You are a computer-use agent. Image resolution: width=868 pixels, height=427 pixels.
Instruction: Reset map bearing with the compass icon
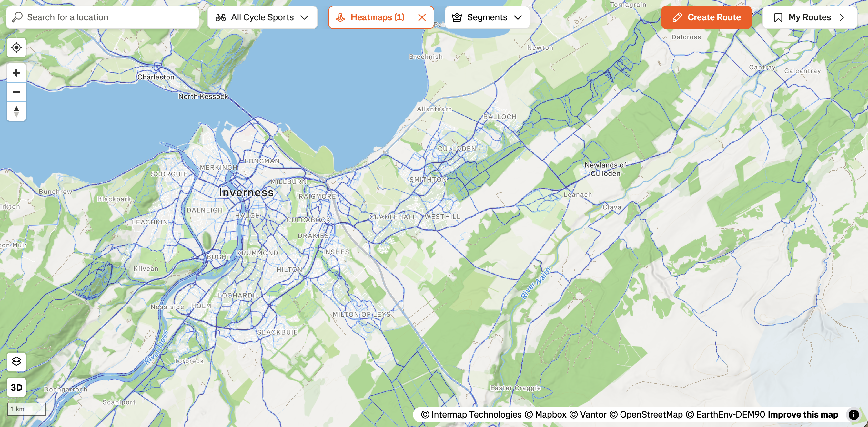tap(16, 111)
